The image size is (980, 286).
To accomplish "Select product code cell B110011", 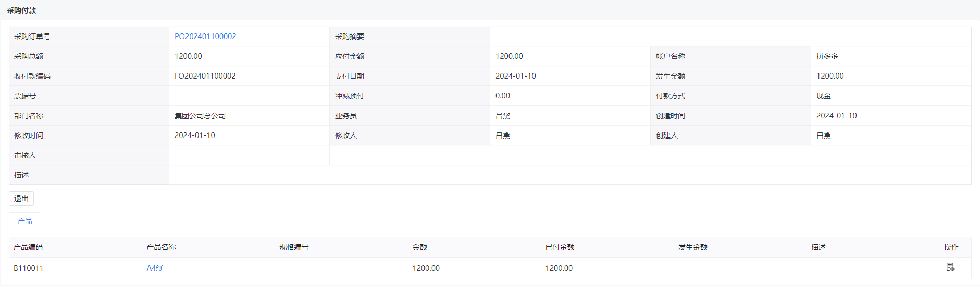I will point(29,268).
